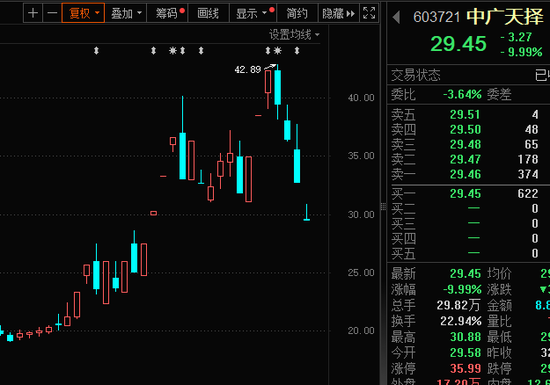This screenshot has height=385, width=550.
Task: Click the 涨停 value 35.99
Action: click(465, 369)
